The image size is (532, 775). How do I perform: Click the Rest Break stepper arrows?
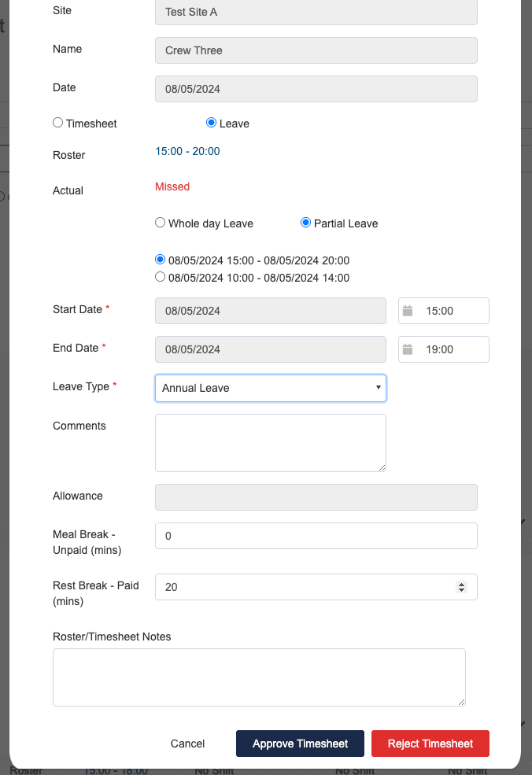[x=462, y=587]
